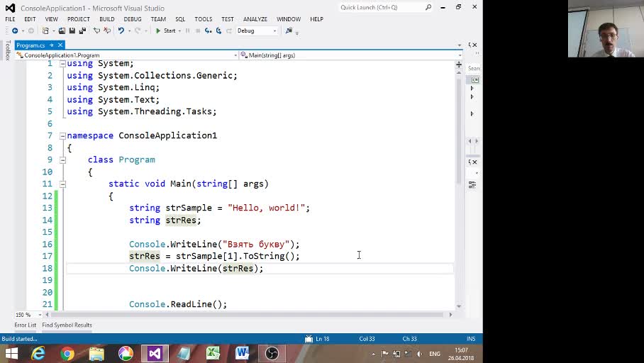Click the Quick Launch search field
The width and height of the screenshot is (644, 363).
[x=386, y=7]
